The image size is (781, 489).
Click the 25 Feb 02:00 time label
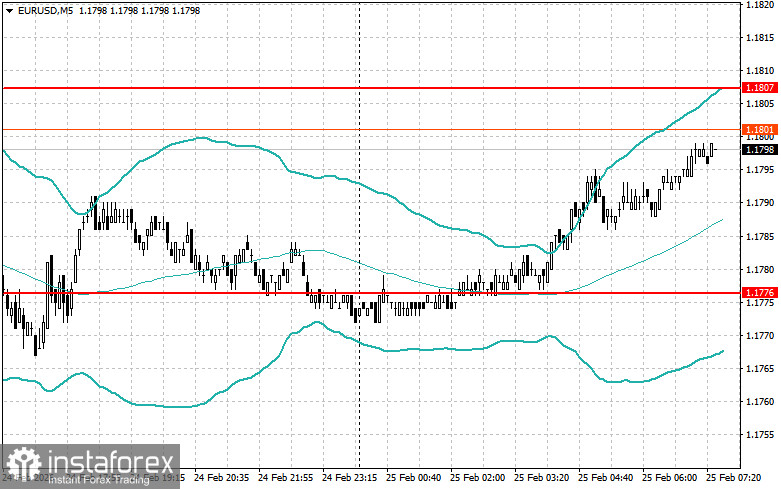477,478
